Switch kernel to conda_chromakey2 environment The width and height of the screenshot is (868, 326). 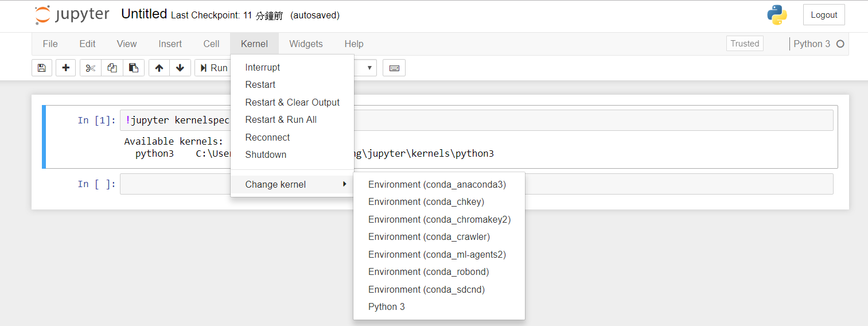pos(439,219)
